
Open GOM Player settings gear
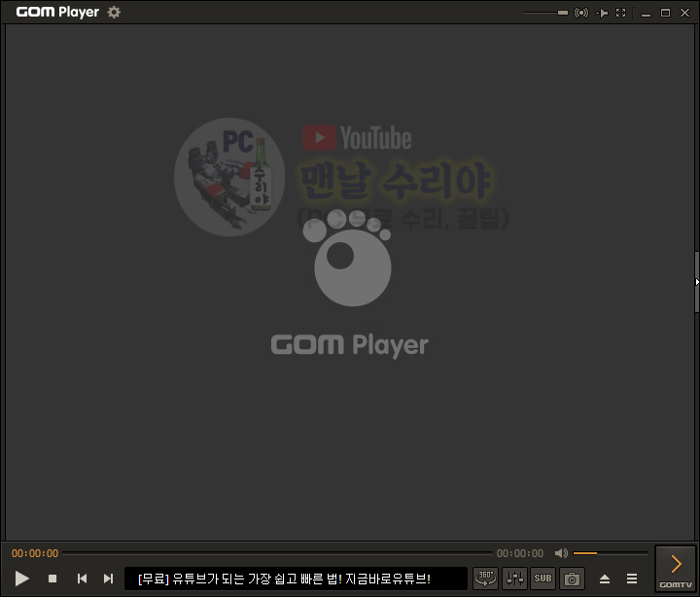(x=114, y=12)
